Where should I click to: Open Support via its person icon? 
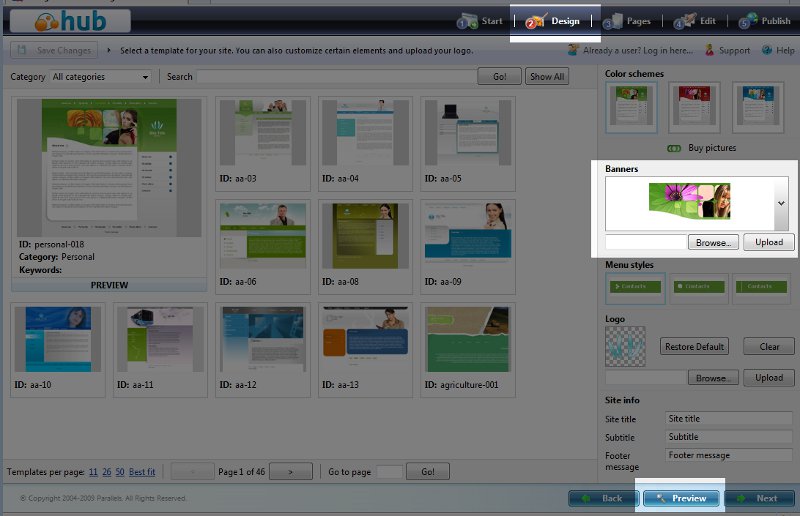(709, 50)
